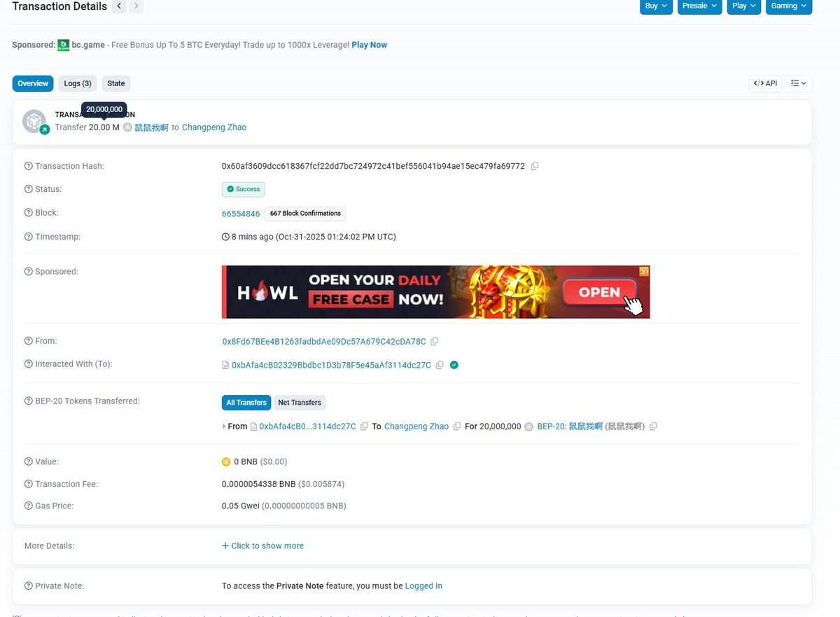Click help icon beside From

(29, 342)
